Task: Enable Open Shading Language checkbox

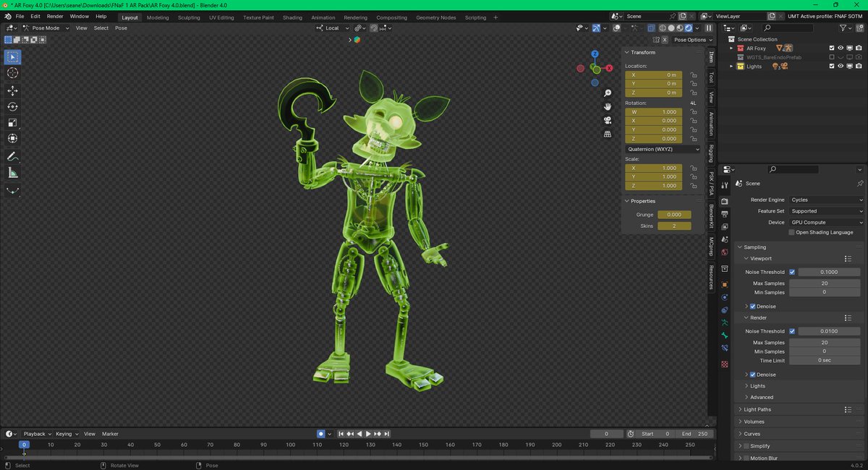Action: (792, 232)
